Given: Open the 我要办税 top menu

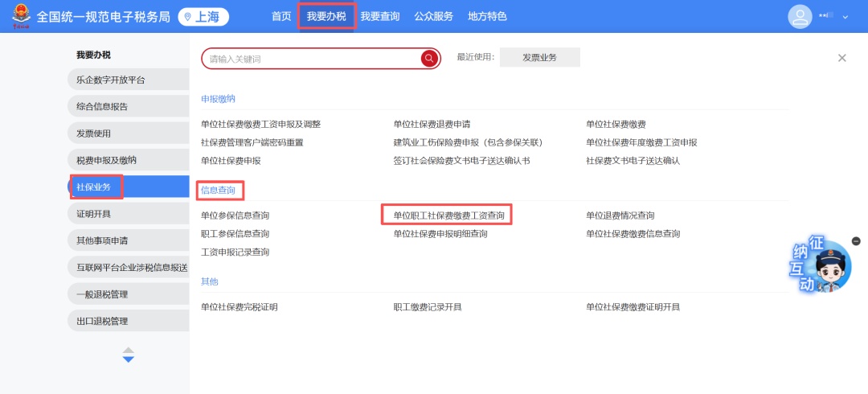Looking at the screenshot, I should coord(326,16).
